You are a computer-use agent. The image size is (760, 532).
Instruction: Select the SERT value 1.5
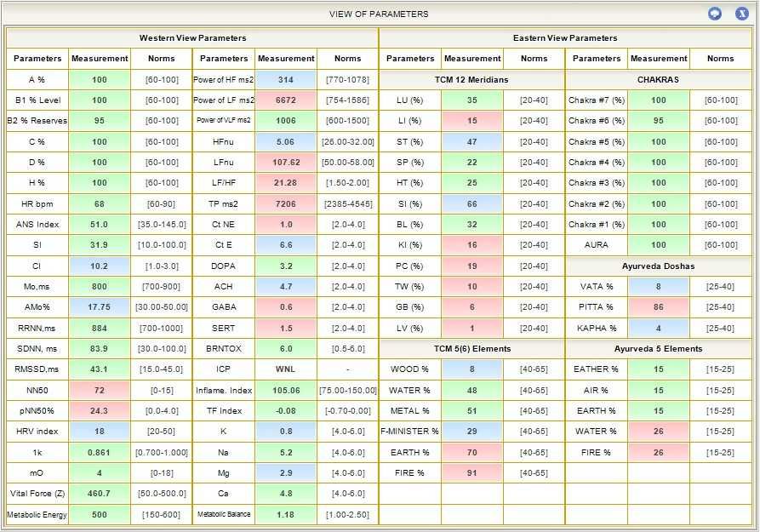(x=286, y=329)
